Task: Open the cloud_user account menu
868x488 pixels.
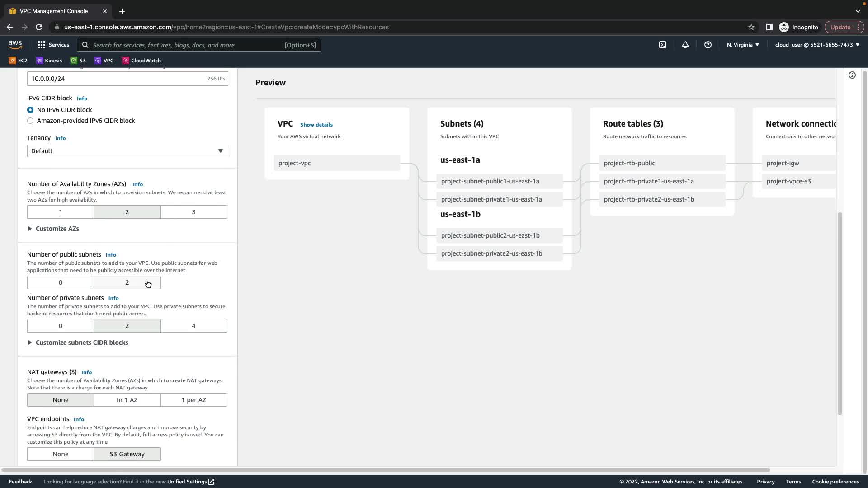Action: click(817, 45)
